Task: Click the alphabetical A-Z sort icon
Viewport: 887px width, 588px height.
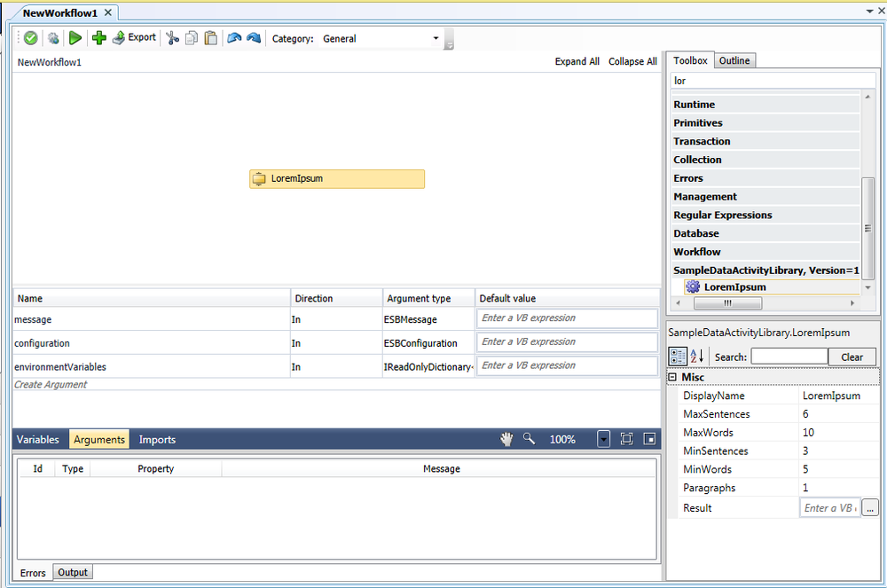Action: (x=697, y=357)
